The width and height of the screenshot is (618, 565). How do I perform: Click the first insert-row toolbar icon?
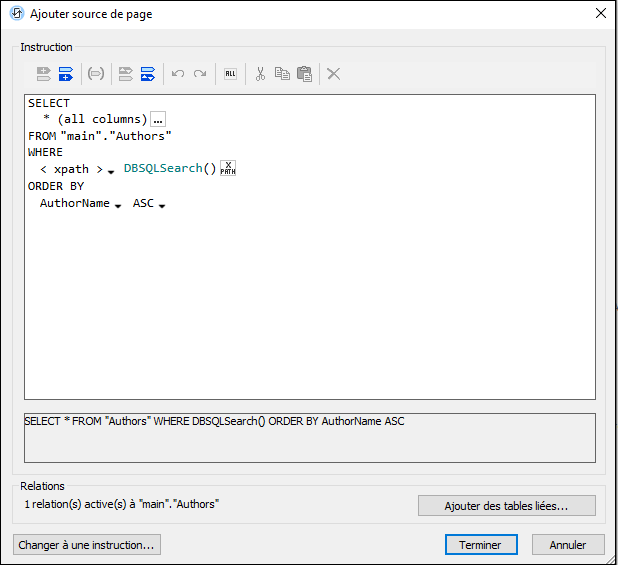(x=44, y=74)
